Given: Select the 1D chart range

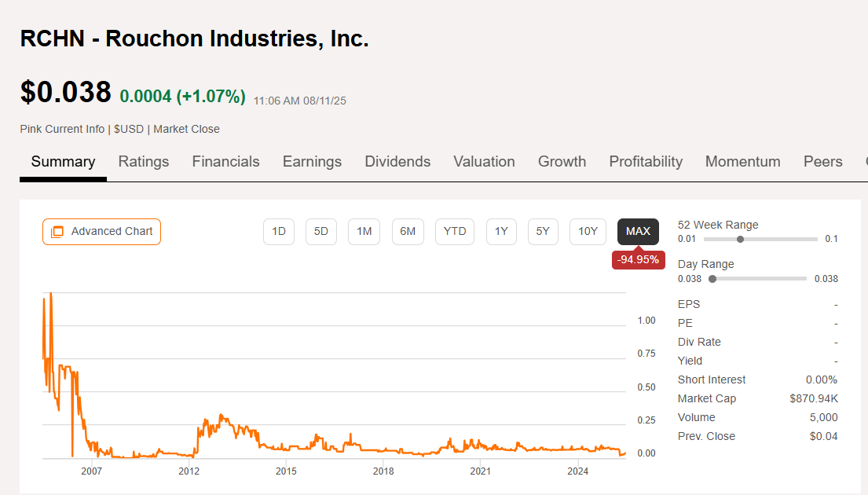Looking at the screenshot, I should click(278, 232).
